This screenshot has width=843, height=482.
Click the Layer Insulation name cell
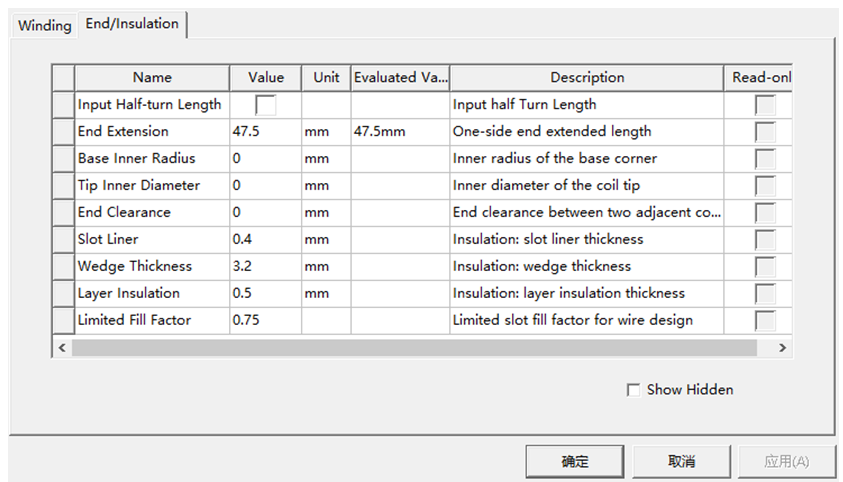[x=152, y=293]
